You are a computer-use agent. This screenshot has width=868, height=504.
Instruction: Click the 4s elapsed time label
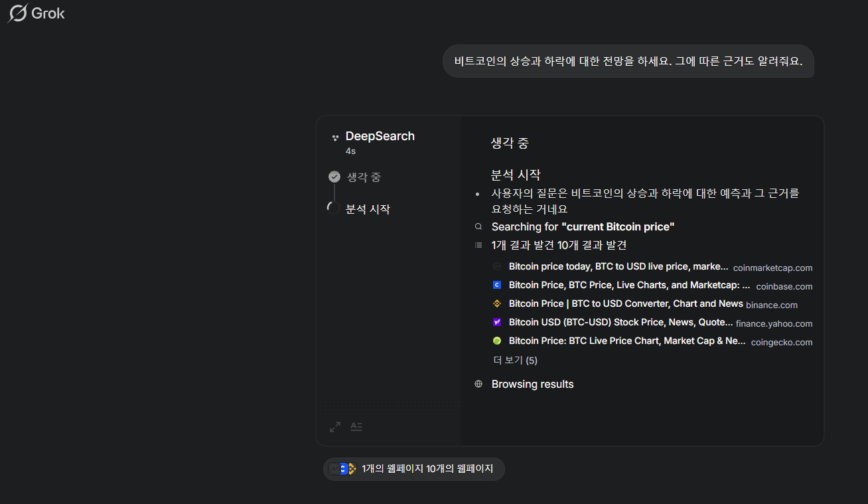click(350, 151)
